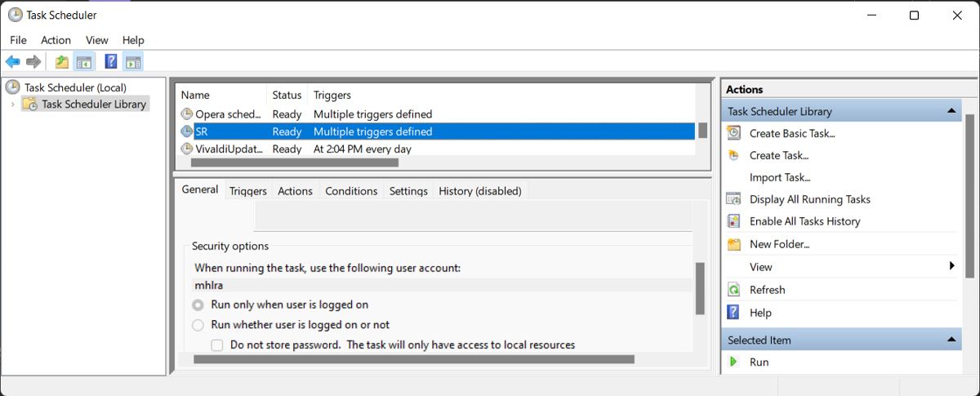Click the General tab vertical scrollbar
This screenshot has width=980, height=396.
pos(699,288)
